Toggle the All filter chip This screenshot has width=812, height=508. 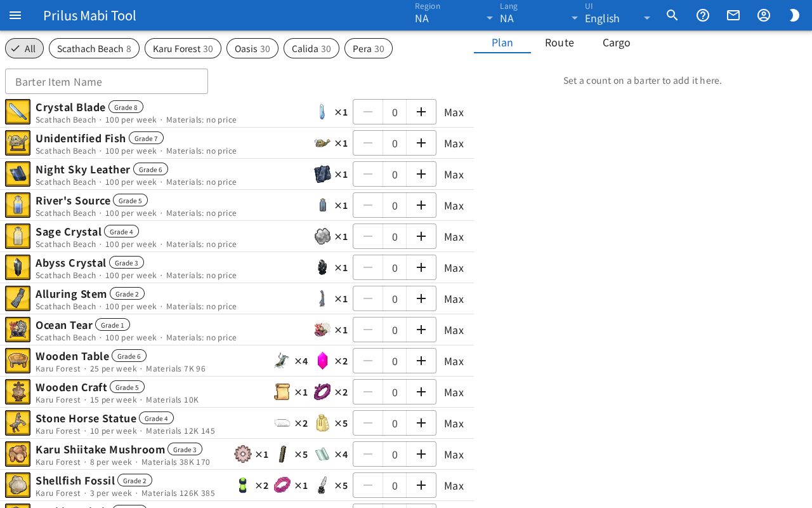point(24,48)
